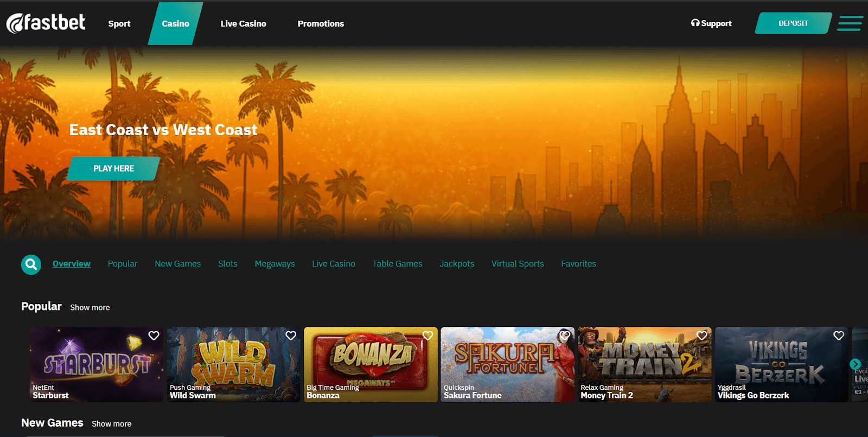Screen dimensions: 868x437
Task: Switch to the Megaways category tab
Action: click(x=275, y=264)
